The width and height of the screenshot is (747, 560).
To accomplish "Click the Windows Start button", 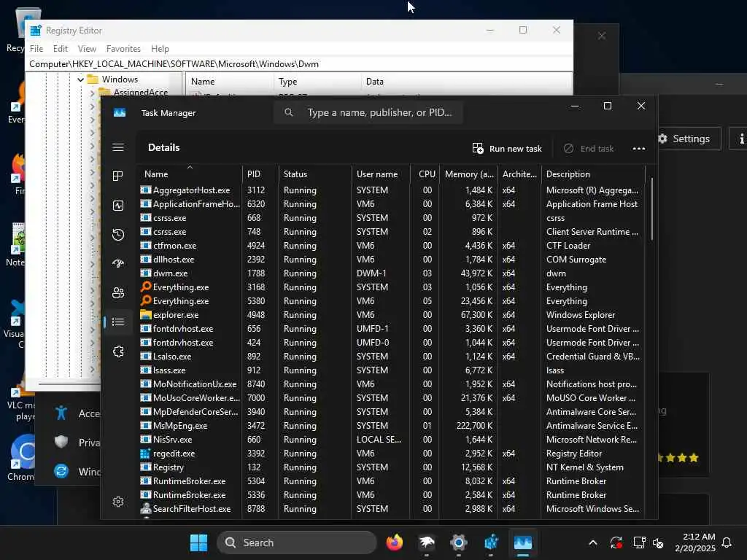I will pos(198,542).
